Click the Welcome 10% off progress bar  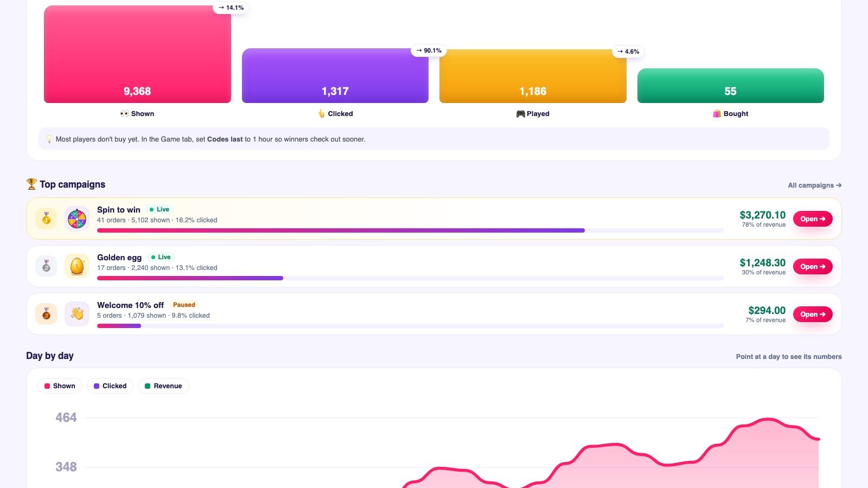click(x=410, y=326)
